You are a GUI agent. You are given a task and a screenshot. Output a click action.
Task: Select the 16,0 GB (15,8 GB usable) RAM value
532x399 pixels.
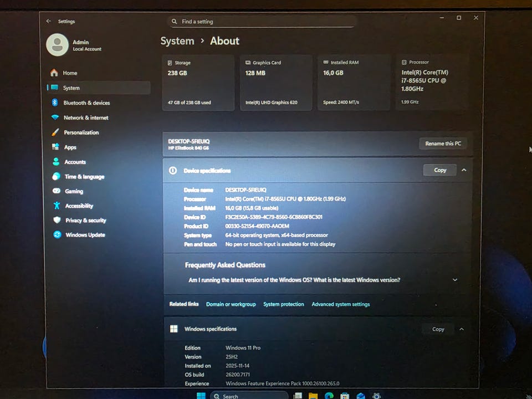(x=252, y=208)
